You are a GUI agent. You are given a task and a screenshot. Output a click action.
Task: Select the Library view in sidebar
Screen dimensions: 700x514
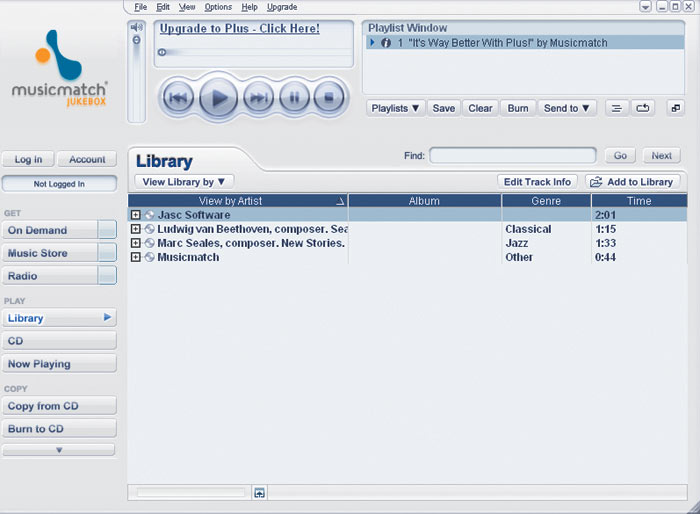(59, 318)
